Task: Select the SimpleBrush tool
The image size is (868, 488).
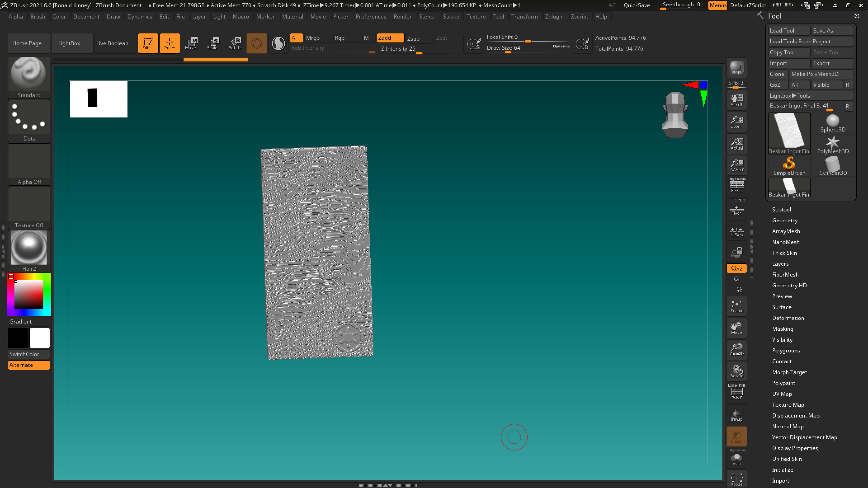Action: click(x=789, y=166)
